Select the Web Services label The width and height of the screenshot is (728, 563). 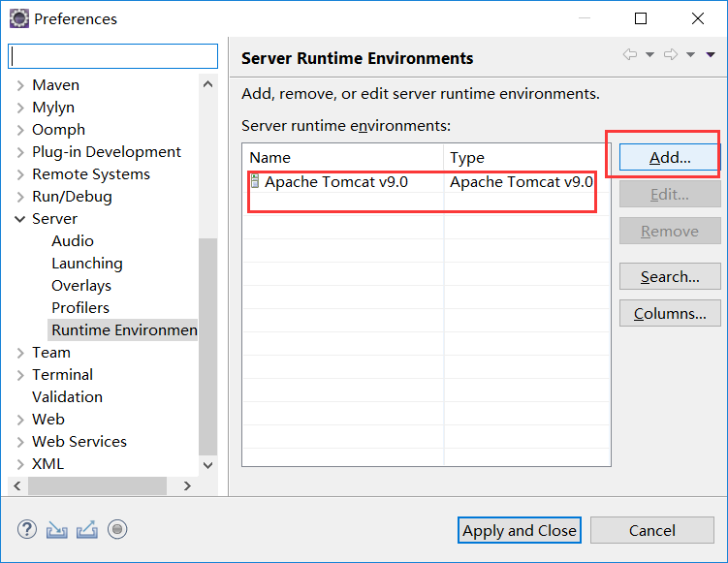coord(79,442)
